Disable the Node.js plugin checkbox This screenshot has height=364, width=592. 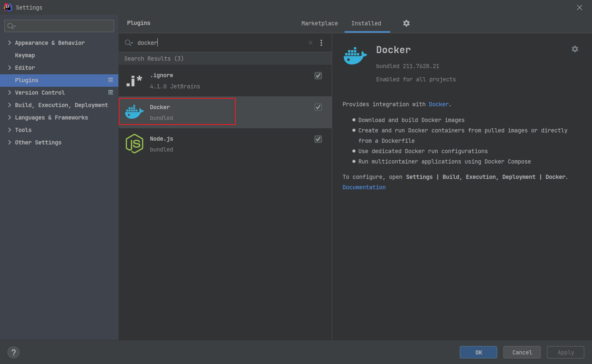[x=318, y=139]
